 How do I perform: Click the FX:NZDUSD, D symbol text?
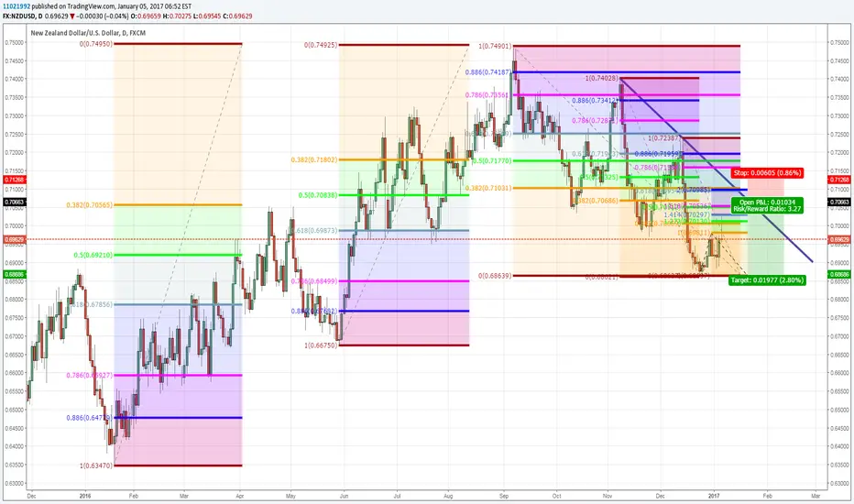tap(22, 16)
